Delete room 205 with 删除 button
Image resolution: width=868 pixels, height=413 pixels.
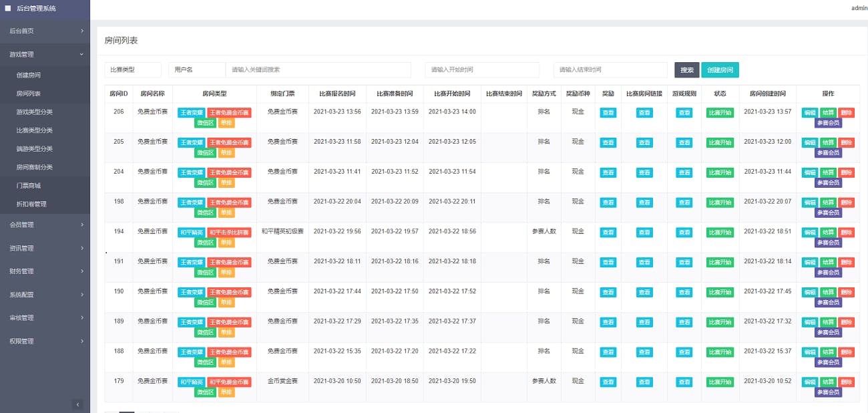point(846,143)
